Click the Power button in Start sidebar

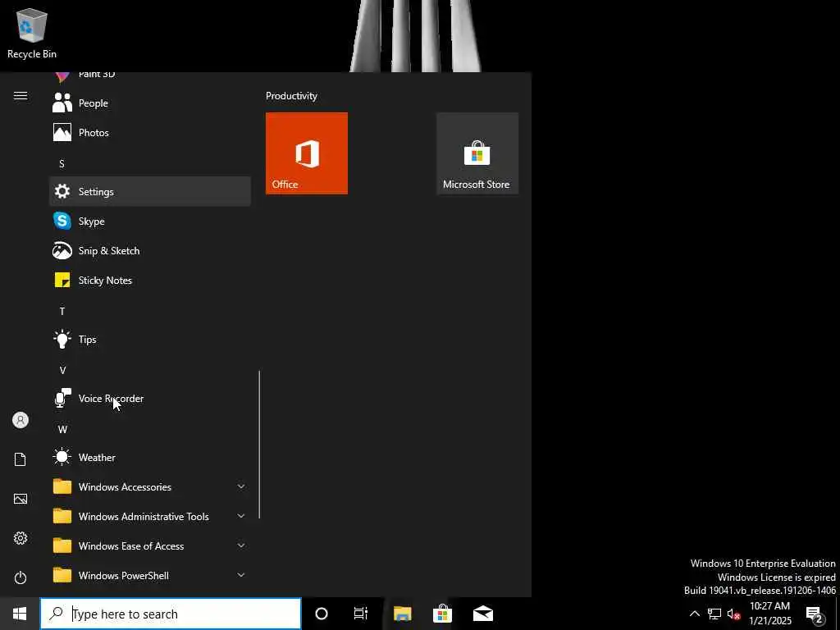click(x=21, y=577)
